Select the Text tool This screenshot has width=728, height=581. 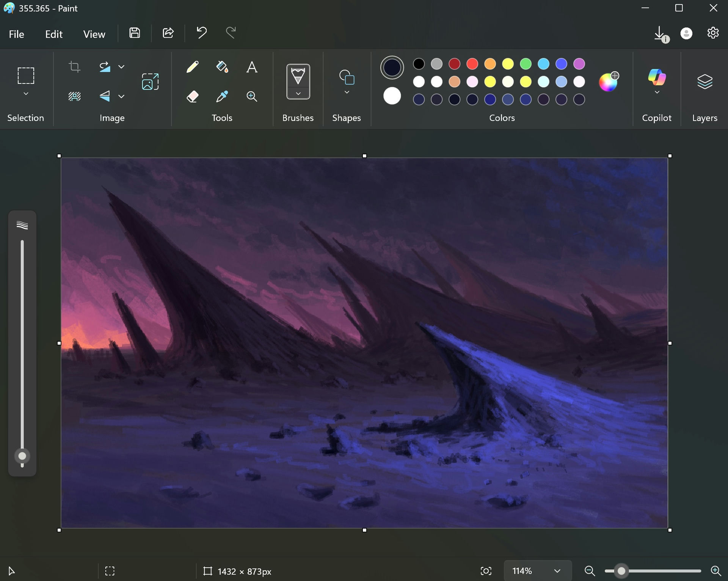coord(252,67)
